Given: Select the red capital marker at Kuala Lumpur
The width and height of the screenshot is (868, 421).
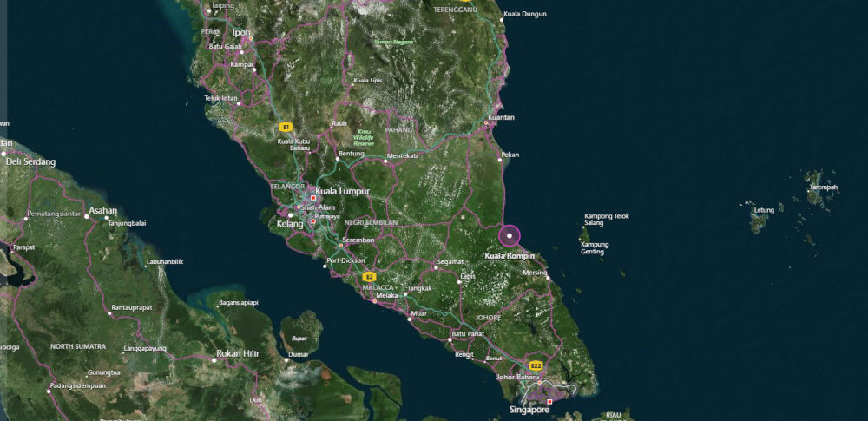Looking at the screenshot, I should tap(313, 198).
